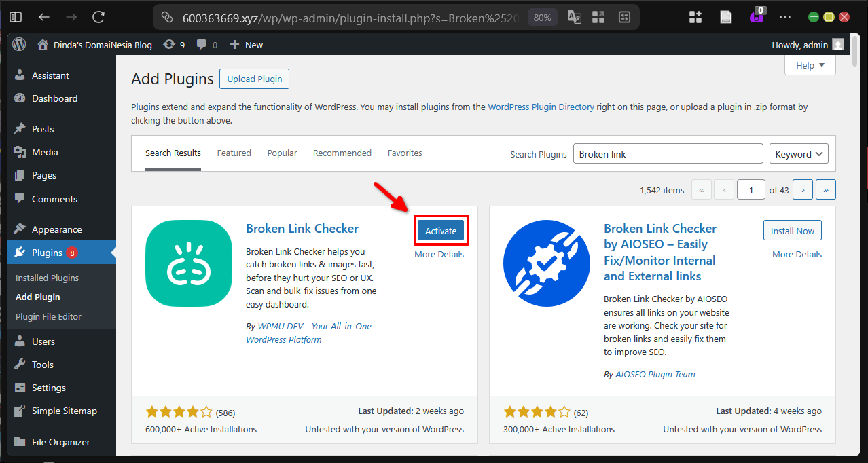This screenshot has height=463, width=868.
Task: Click the plugin search input field
Action: click(x=668, y=153)
